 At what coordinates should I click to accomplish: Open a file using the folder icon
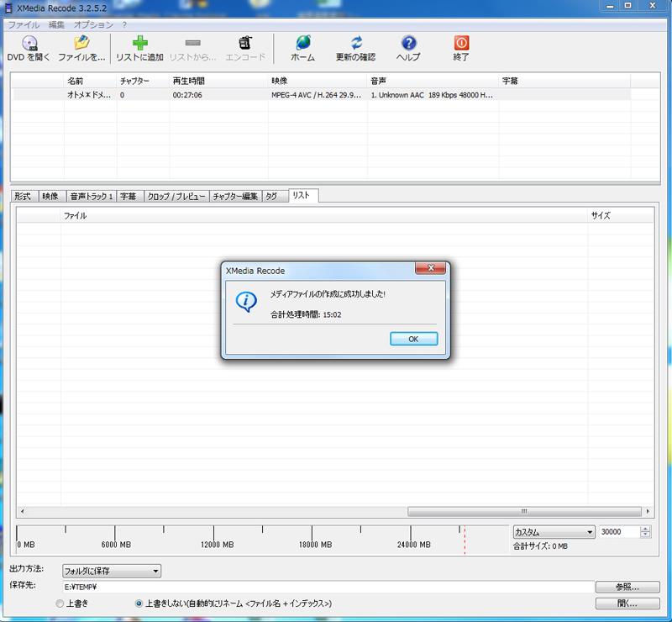[81, 48]
